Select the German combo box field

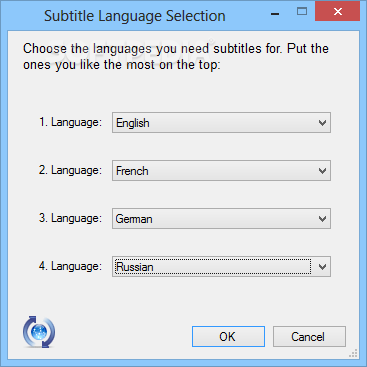(x=221, y=219)
